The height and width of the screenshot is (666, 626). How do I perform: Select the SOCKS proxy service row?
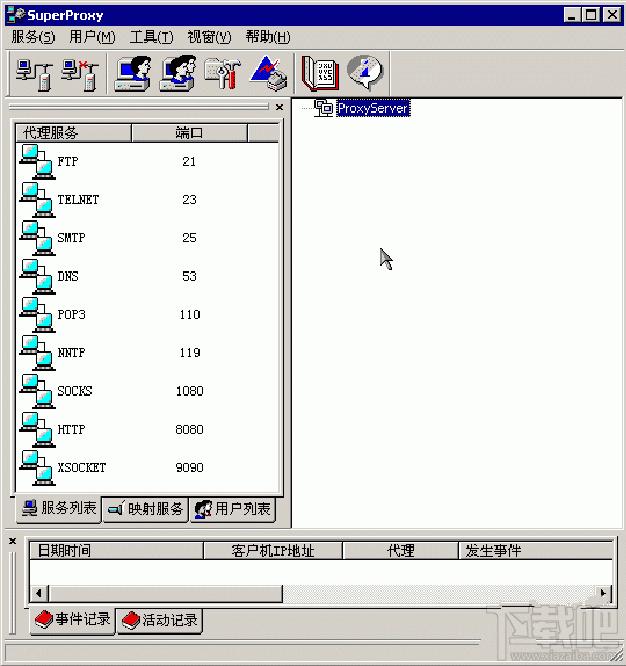73,391
